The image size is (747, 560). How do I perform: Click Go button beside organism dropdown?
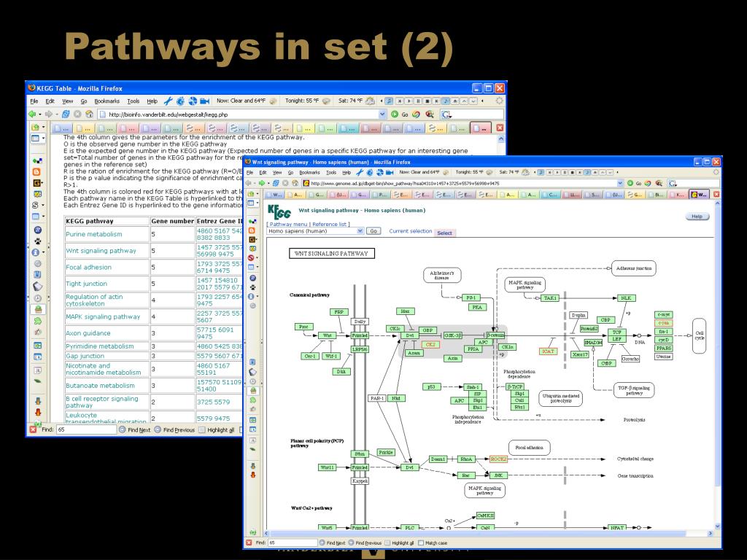(373, 231)
